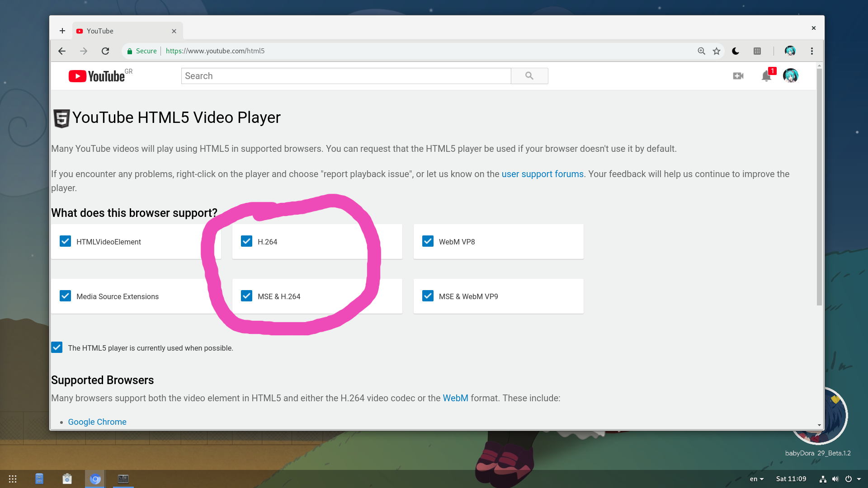The height and width of the screenshot is (488, 868).
Task: Open the Create video upload icon
Action: (x=738, y=76)
